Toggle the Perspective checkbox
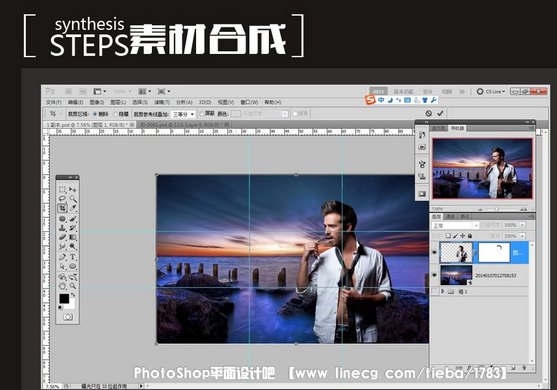The image size is (557, 390). (x=294, y=114)
